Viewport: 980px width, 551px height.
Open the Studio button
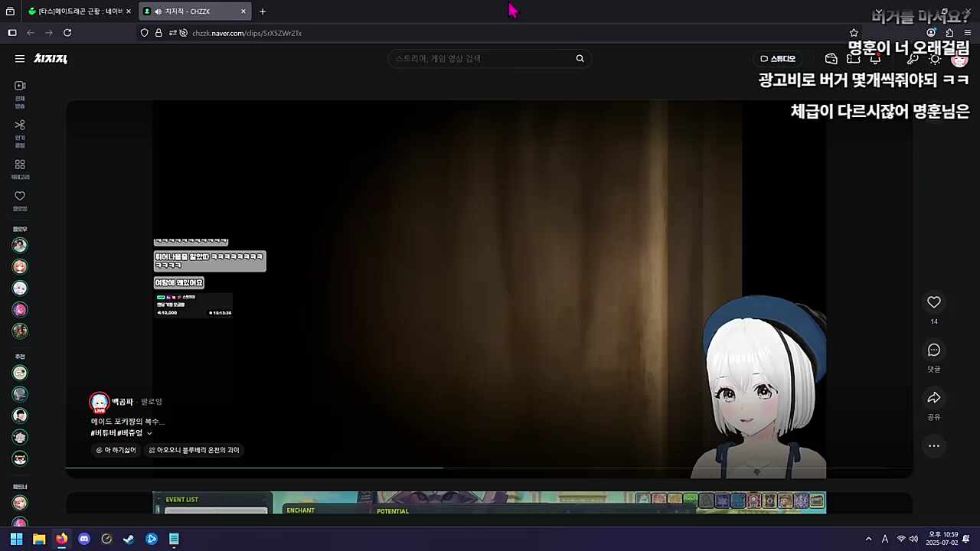coord(777,59)
